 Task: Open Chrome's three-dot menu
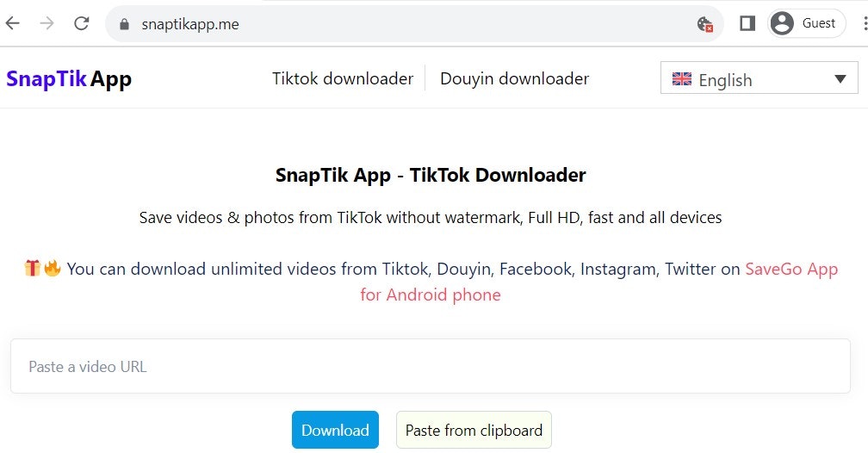(x=864, y=24)
